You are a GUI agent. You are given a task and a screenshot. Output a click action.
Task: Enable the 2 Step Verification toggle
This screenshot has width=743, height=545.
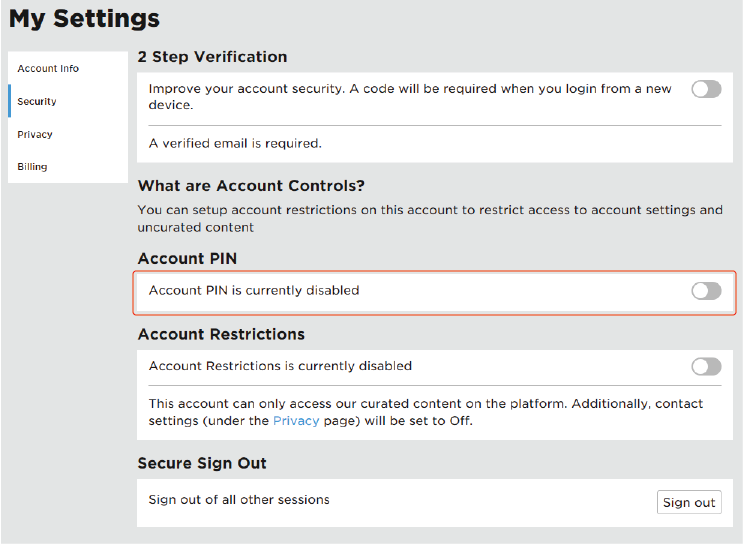click(706, 90)
